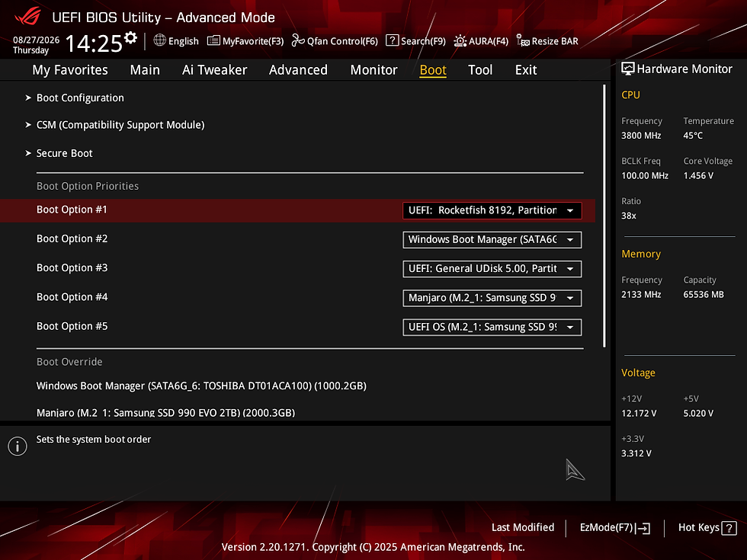Expand Secure Boot submenu
Viewport: 747px width, 560px height.
[x=64, y=153]
